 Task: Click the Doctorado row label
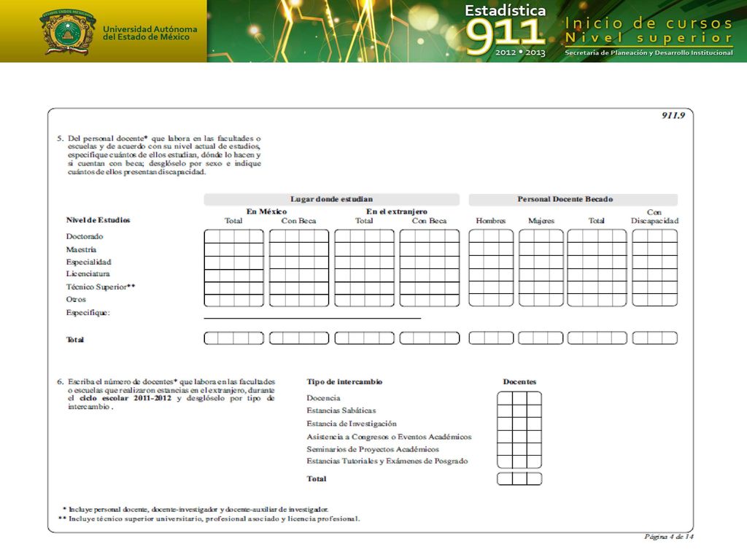(x=85, y=236)
